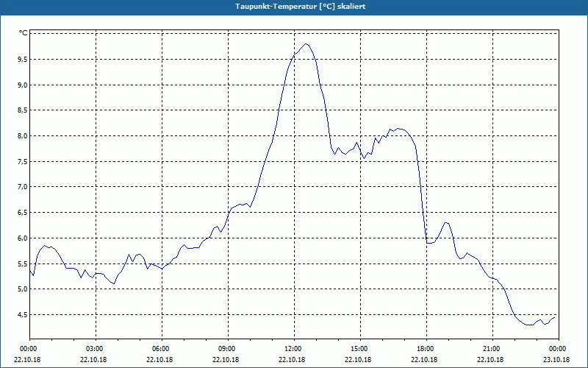Select the 6,5 y-axis value
The width and height of the screenshot is (588, 368).
tap(23, 213)
